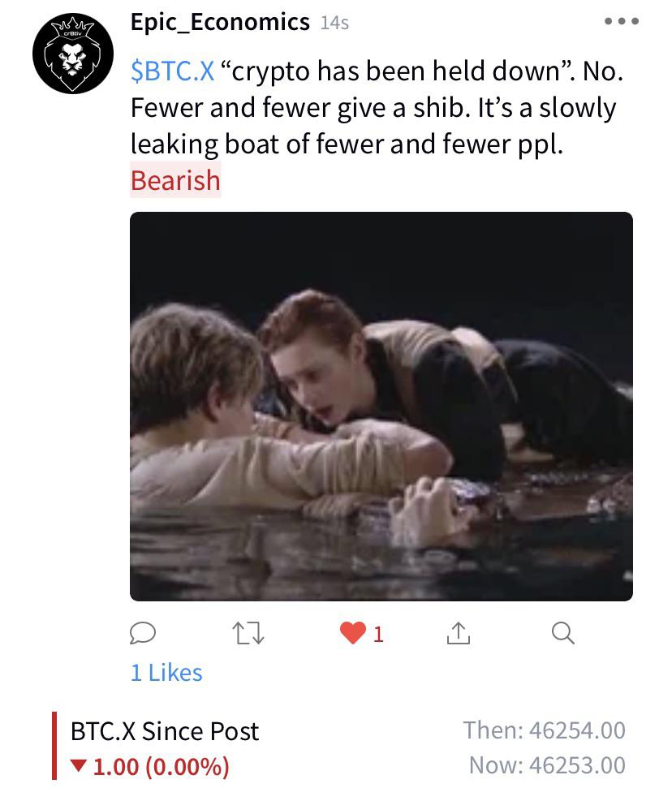Open the Titanic meme image
The height and width of the screenshot is (788, 672).
click(x=381, y=406)
